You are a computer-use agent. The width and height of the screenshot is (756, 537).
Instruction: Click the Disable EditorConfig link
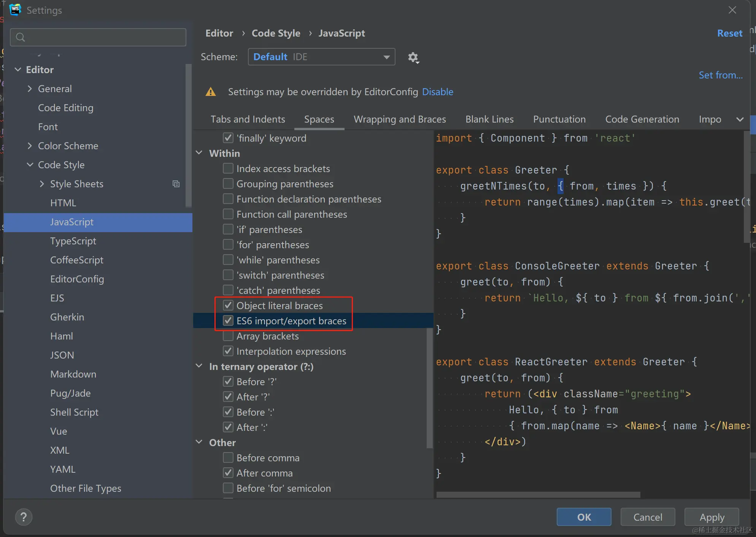coord(437,92)
